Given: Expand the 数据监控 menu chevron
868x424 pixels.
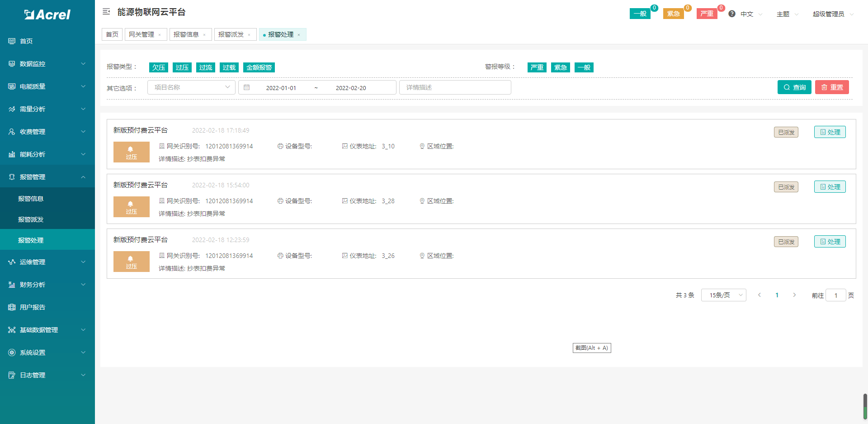Looking at the screenshot, I should point(83,64).
